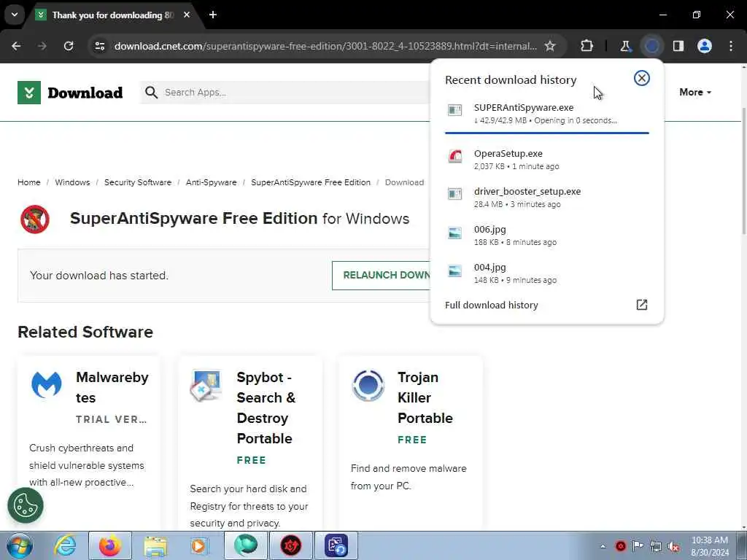Open media player taskbar icon
The width and height of the screenshot is (747, 560).
(x=200, y=545)
